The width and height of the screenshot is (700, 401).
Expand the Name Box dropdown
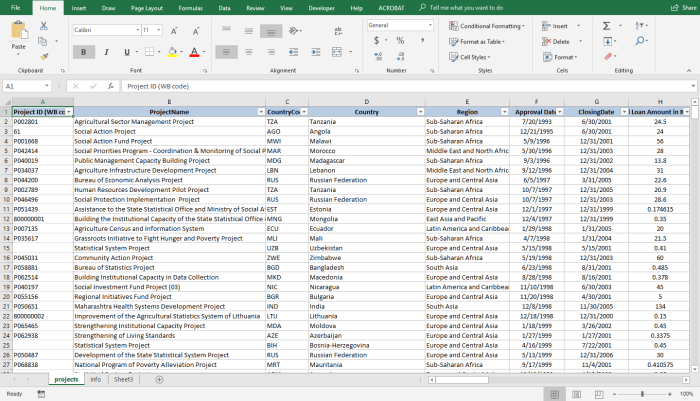(x=46, y=86)
